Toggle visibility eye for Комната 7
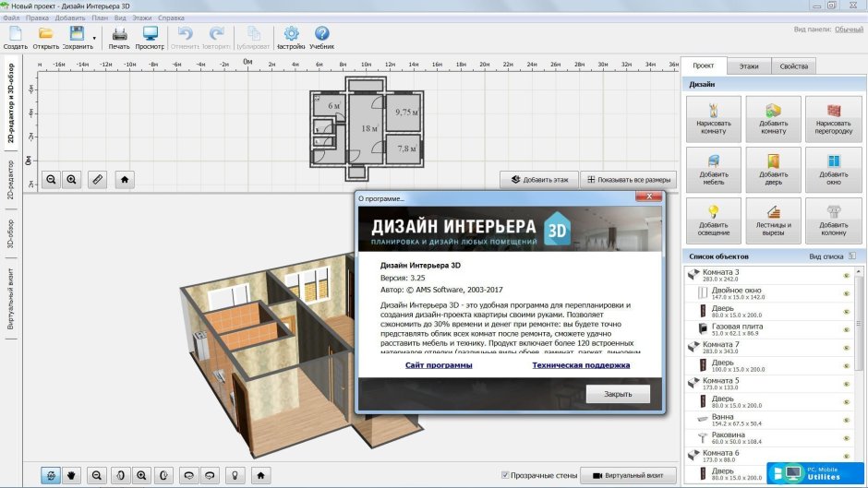Screen dimensions: 868x488 coord(846,348)
